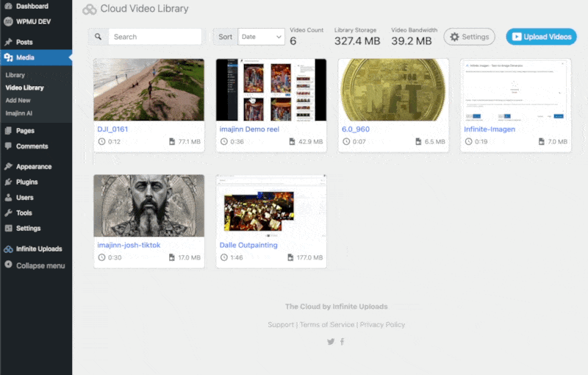The width and height of the screenshot is (588, 375).
Task: Click the Terms of Service footer link
Action: (327, 325)
